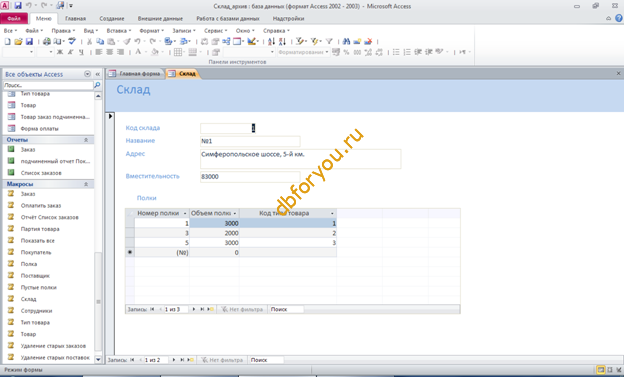Toggle bold formatting (Ж)
624x377 pixels.
[x=60, y=52]
